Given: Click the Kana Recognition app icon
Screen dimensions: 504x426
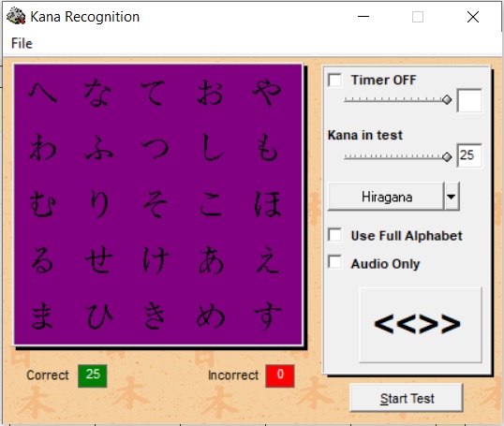Looking at the screenshot, I should click(x=16, y=16).
